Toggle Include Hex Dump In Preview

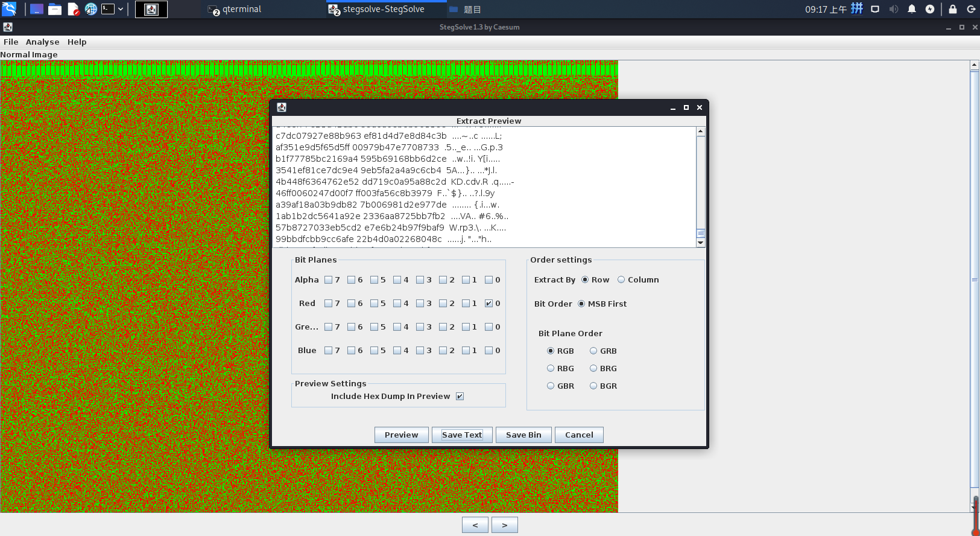pyautogui.click(x=460, y=397)
